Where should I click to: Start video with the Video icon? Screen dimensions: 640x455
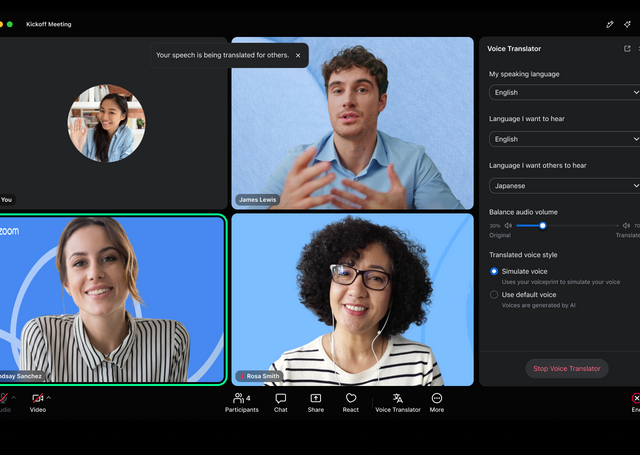click(38, 398)
